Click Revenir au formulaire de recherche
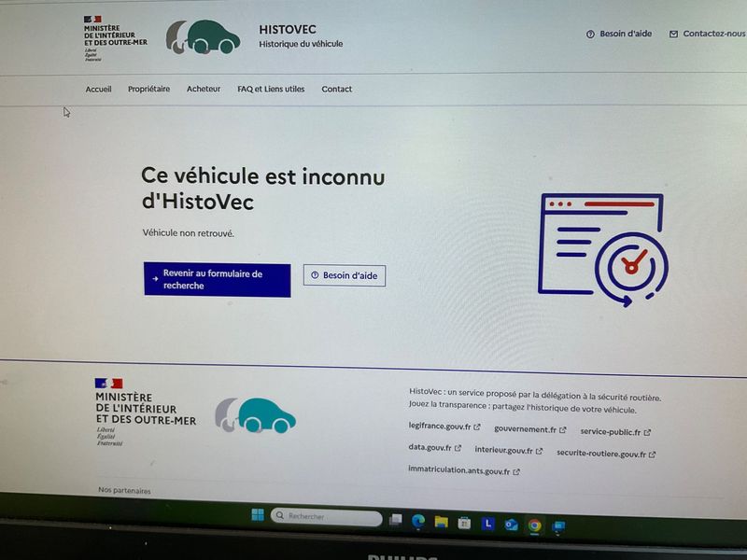This screenshot has height=560, width=747. pos(218,279)
